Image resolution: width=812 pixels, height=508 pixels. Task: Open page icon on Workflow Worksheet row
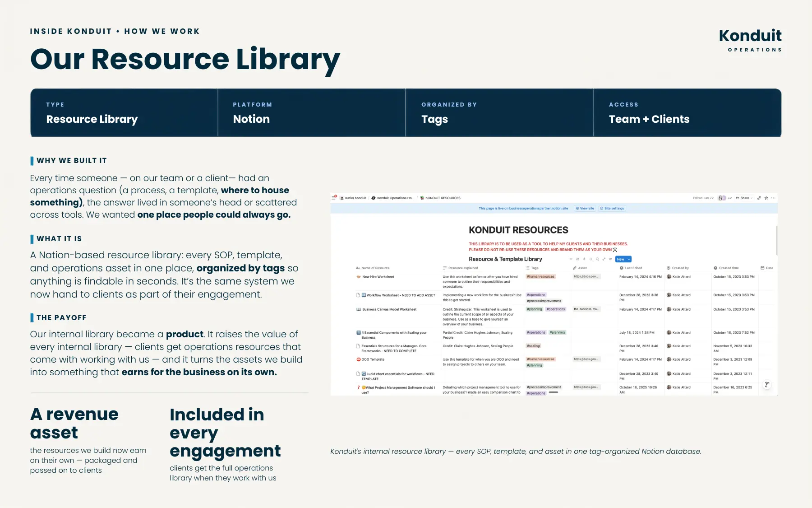358,295
